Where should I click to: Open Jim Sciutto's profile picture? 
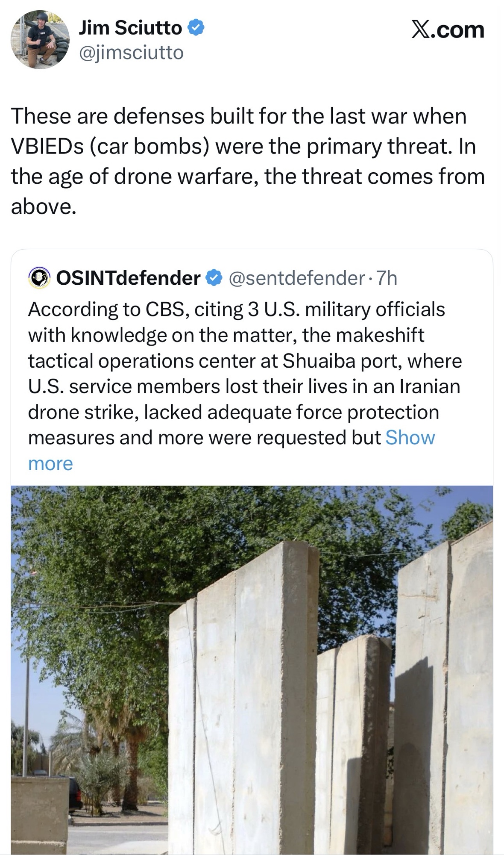40,39
